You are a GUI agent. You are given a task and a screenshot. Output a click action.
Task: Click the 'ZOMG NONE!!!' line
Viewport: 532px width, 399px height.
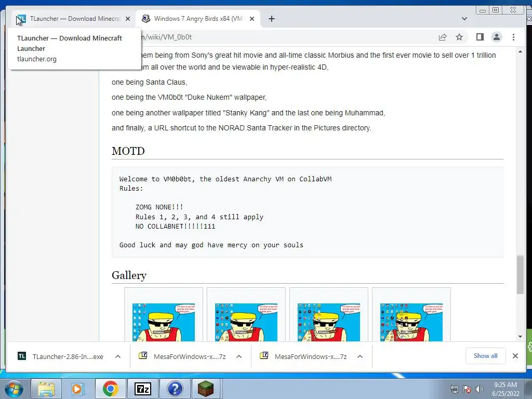(159, 207)
